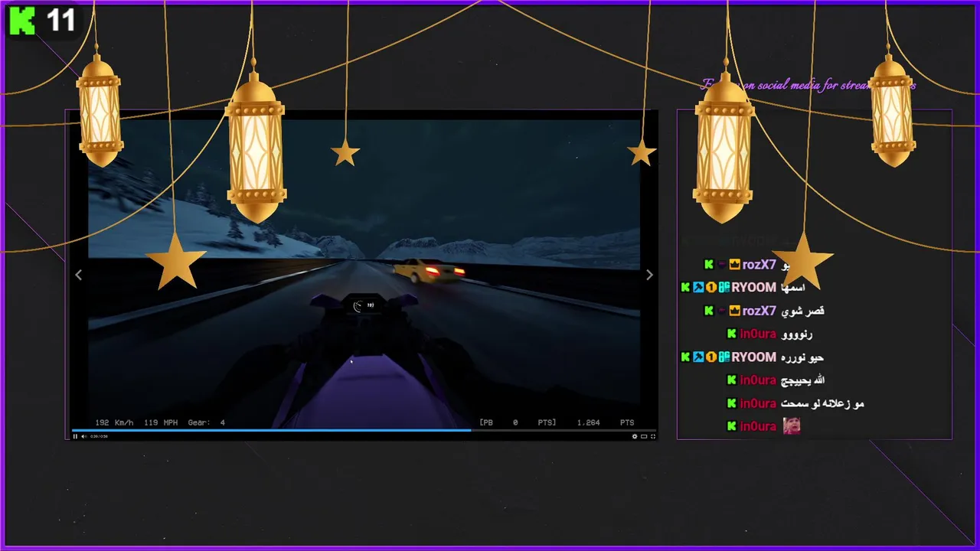The height and width of the screenshot is (551, 980).
Task: Click the 119 MPH speed readout
Action: 162,422
